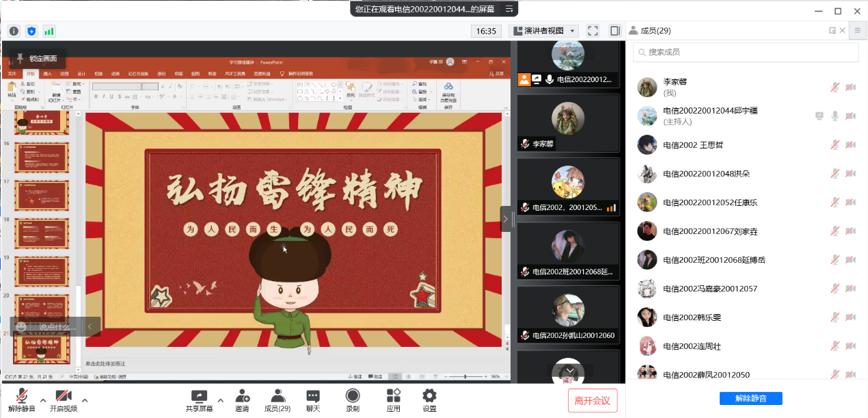Viewport: 868px width, 418px height.
Task: Open the 演讲者视图 view dropdown
Action: coord(544,31)
